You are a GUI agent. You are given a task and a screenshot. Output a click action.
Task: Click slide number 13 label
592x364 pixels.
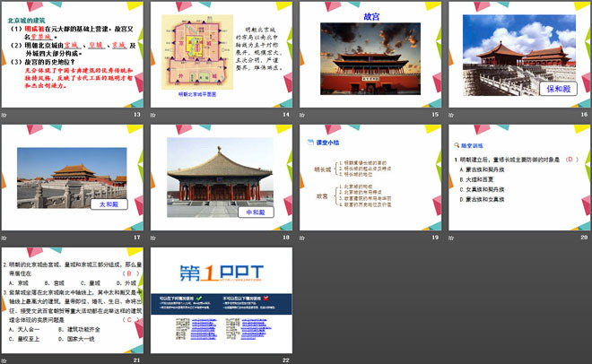[137, 114]
